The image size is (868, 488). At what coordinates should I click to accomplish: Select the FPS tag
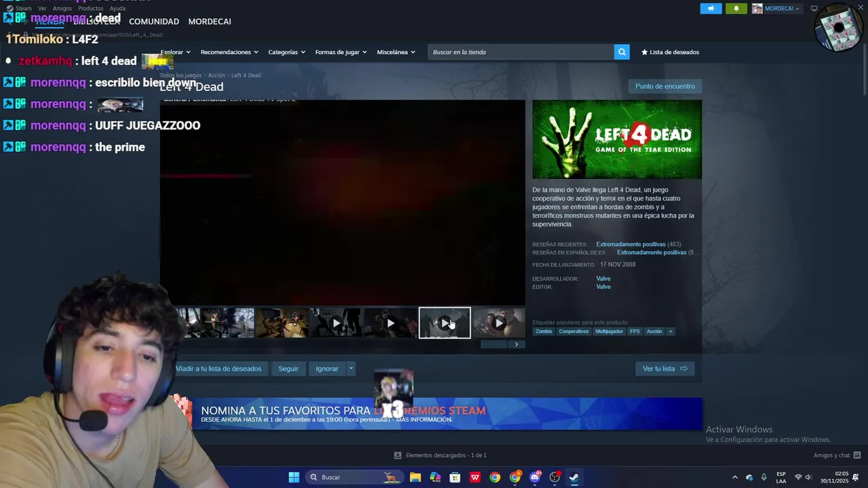point(635,331)
